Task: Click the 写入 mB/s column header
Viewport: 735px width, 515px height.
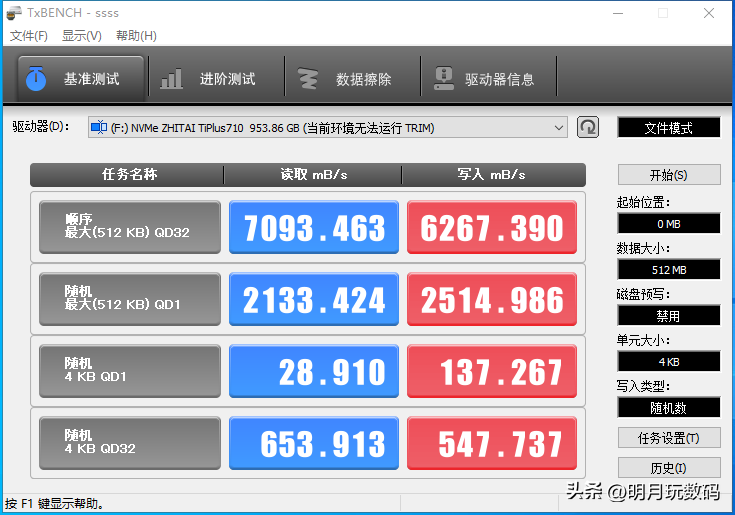Action: pyautogui.click(x=493, y=175)
